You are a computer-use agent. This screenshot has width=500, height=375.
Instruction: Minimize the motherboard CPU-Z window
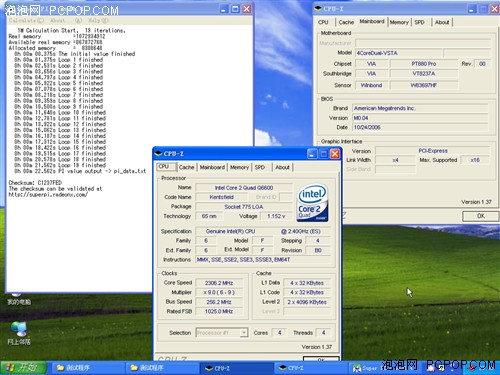tap(471, 9)
